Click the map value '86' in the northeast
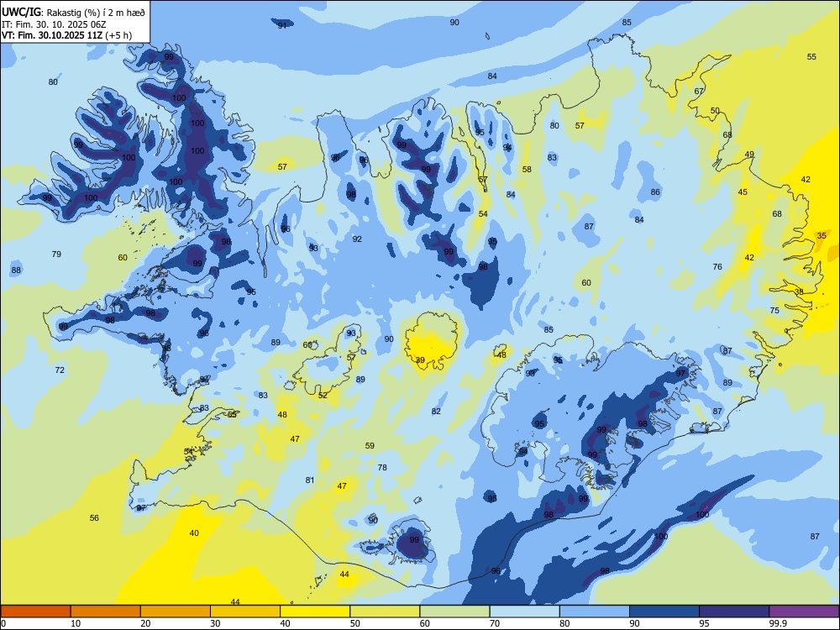840x630 pixels. pyautogui.click(x=655, y=192)
